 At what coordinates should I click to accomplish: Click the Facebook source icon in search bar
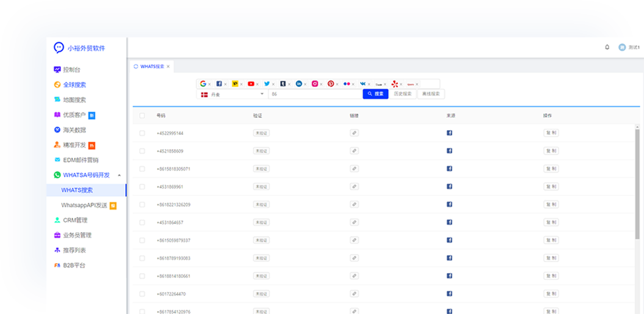(219, 84)
